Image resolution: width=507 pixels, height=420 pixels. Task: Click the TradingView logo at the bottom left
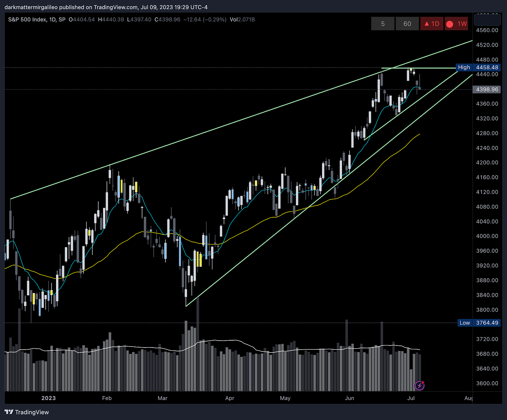(27, 412)
